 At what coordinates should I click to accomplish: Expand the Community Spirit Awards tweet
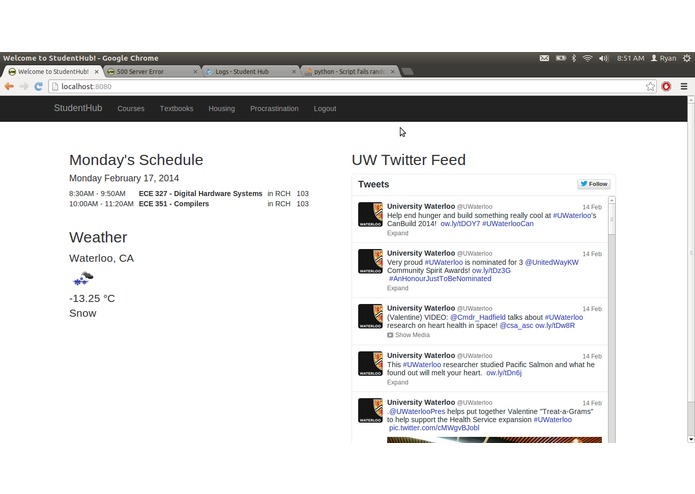[x=398, y=288]
